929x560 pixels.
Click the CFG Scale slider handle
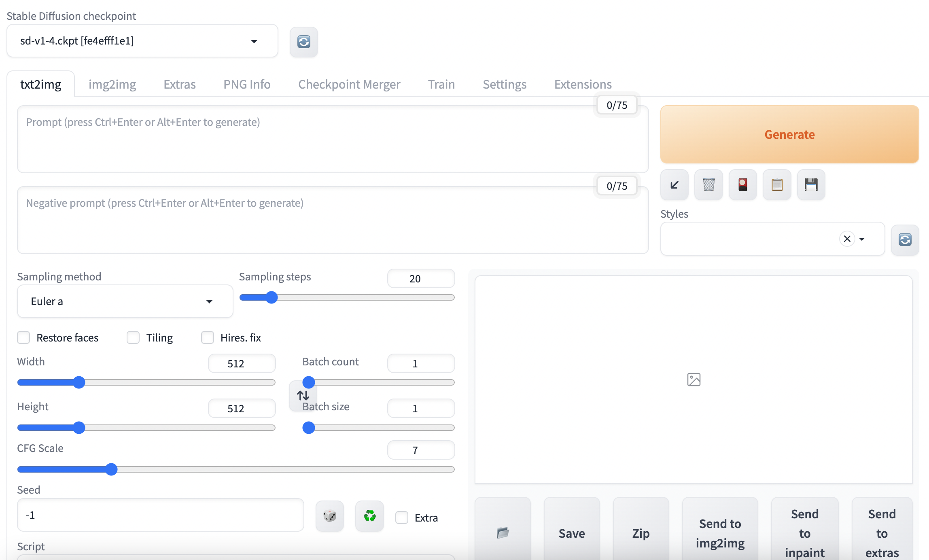tap(111, 469)
